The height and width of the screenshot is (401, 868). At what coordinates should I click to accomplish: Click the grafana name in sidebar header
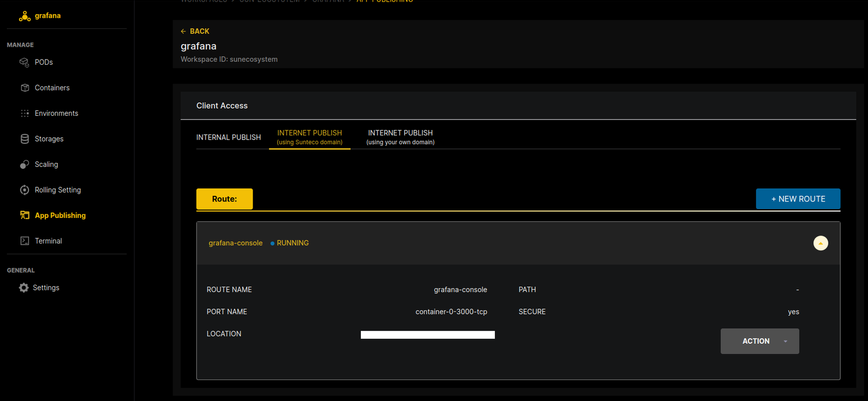click(48, 16)
